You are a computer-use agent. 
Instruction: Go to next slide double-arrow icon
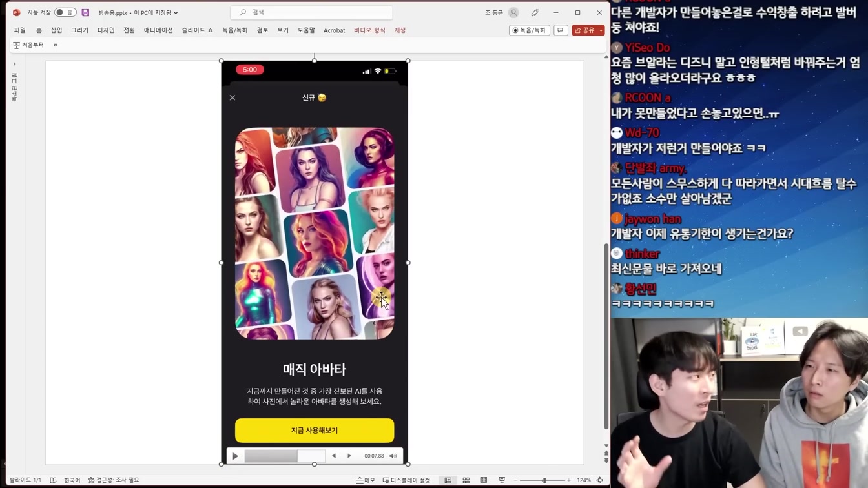[x=606, y=460]
